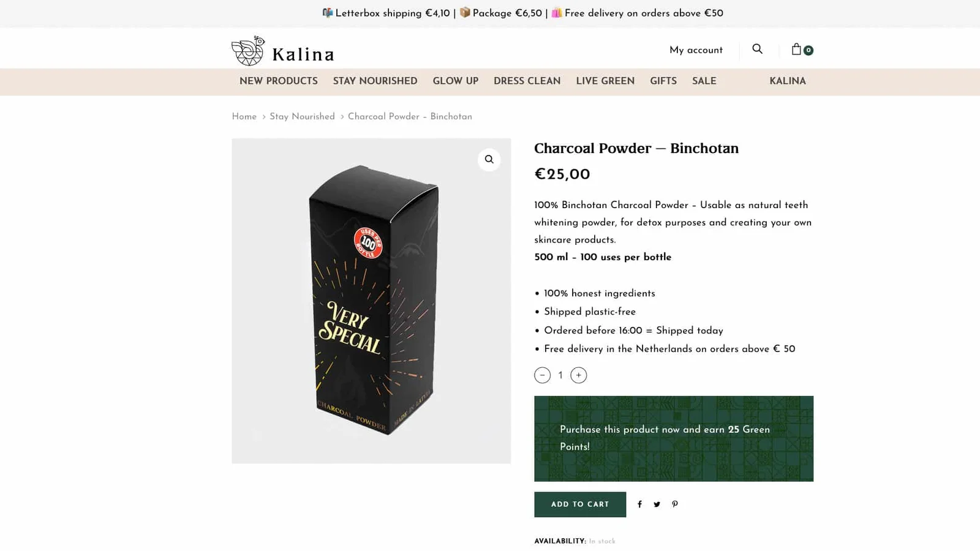
Task: Click the charcoal powder product image
Action: coord(371,301)
